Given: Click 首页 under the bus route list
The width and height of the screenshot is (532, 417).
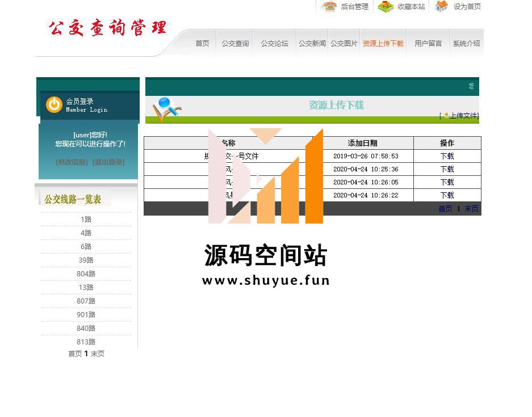Looking at the screenshot, I should click(x=75, y=353).
